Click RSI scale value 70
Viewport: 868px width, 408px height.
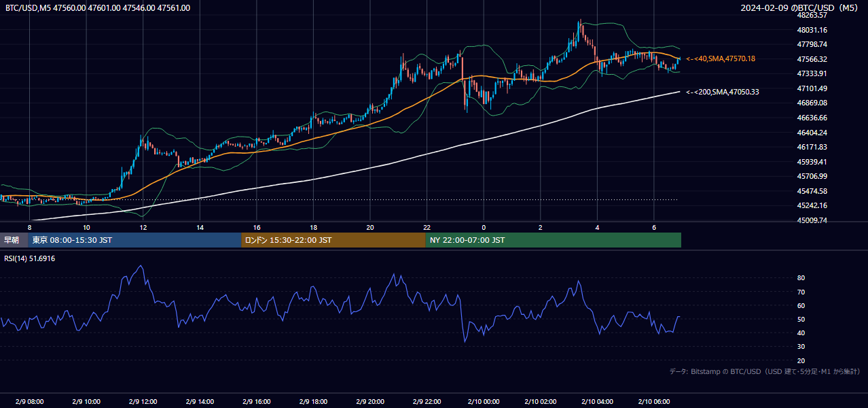801,292
